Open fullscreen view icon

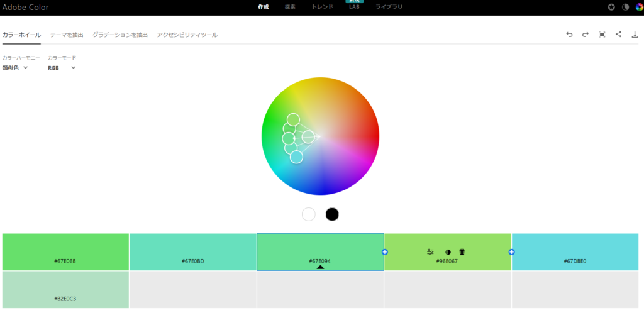(x=602, y=35)
